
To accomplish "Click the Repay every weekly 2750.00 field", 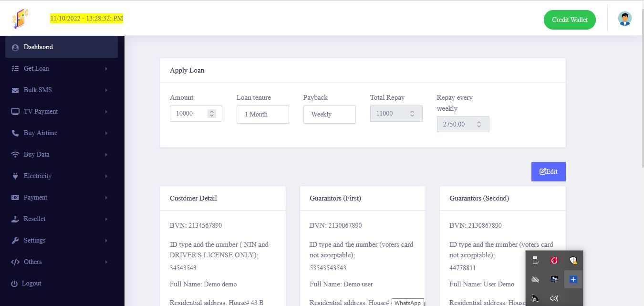I will click(x=463, y=124).
